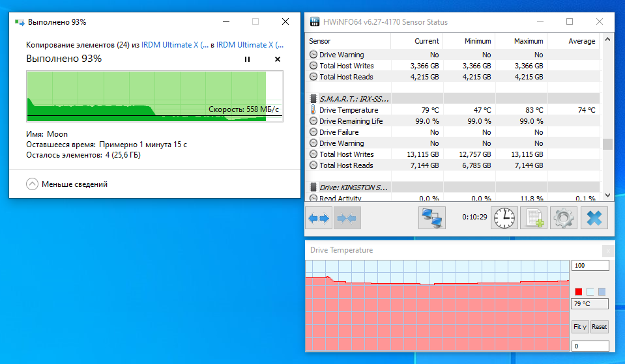This screenshot has width=625, height=364.
Task: Click the copy speed graph
Action: coord(154,96)
